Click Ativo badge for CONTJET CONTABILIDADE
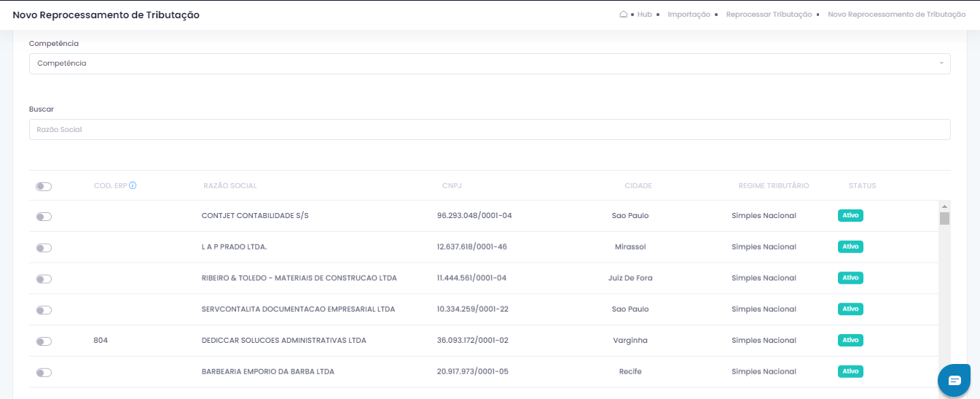This screenshot has height=399, width=980. 850,216
